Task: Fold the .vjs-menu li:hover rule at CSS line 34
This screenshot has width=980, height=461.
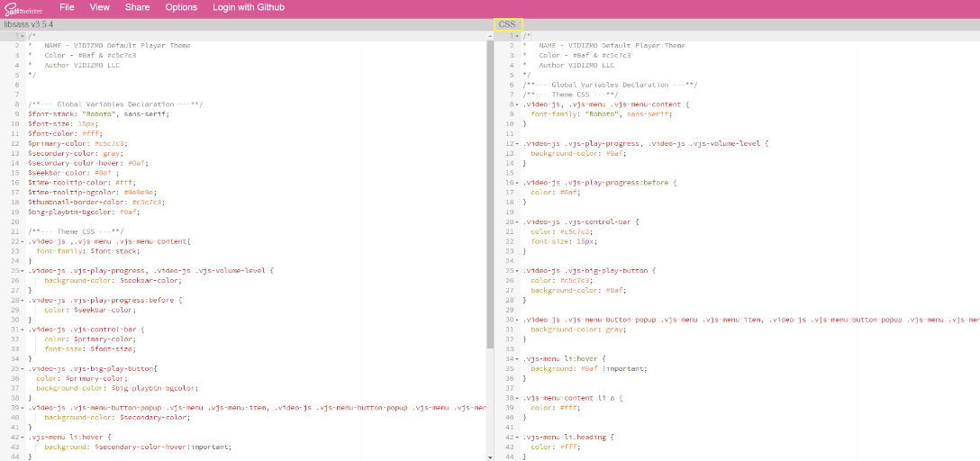Action: click(x=517, y=358)
